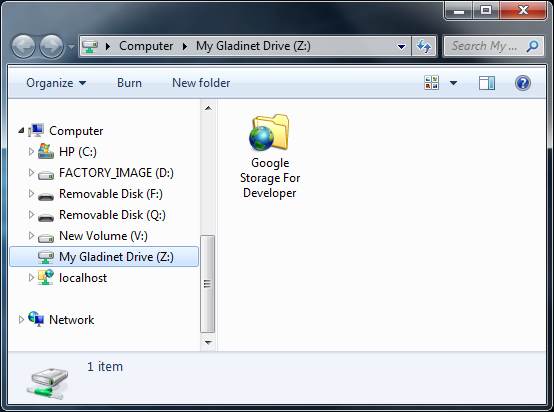
Task: Click the Burn toolbar button
Action: [x=129, y=83]
